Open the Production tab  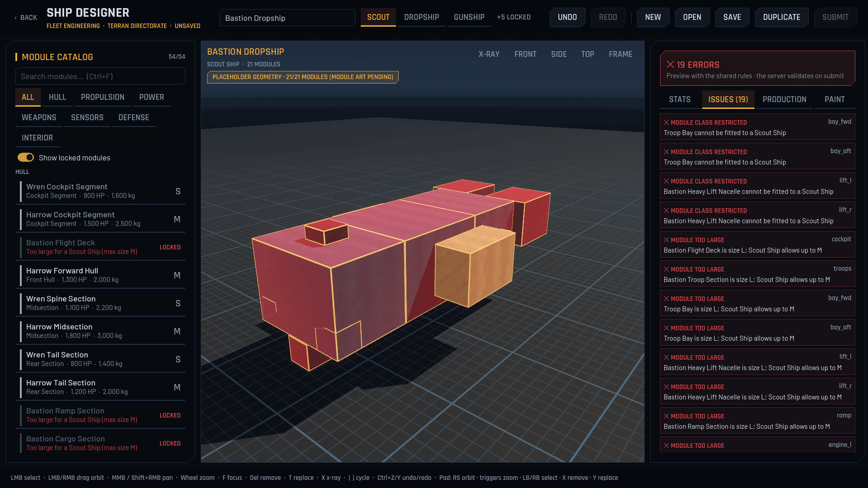(x=784, y=99)
